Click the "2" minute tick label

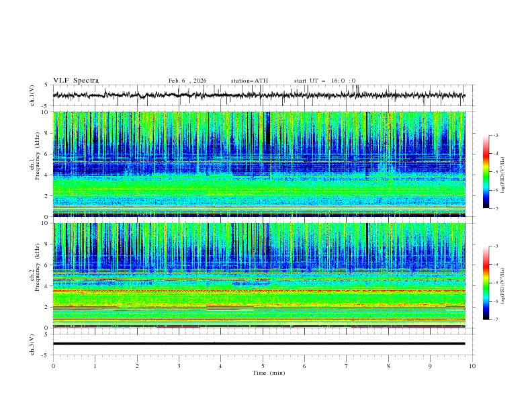pos(137,366)
